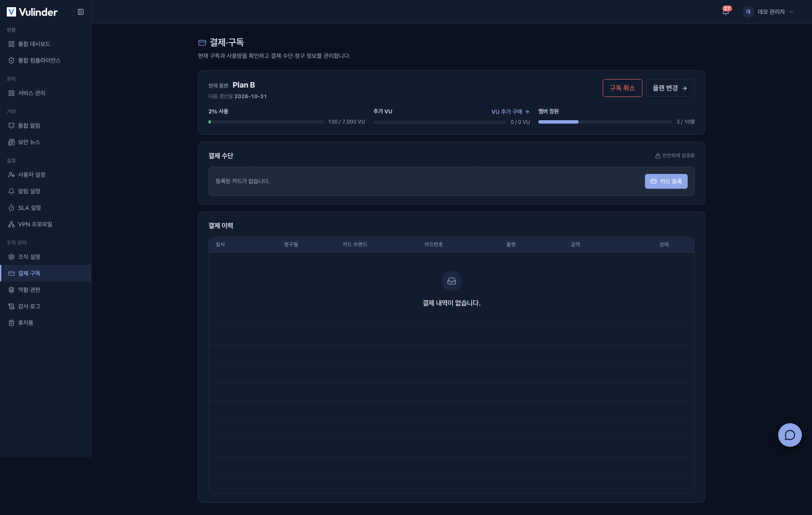The width and height of the screenshot is (812, 515).
Task: Cancel subscription with 구독 취소 button
Action: pyautogui.click(x=622, y=88)
